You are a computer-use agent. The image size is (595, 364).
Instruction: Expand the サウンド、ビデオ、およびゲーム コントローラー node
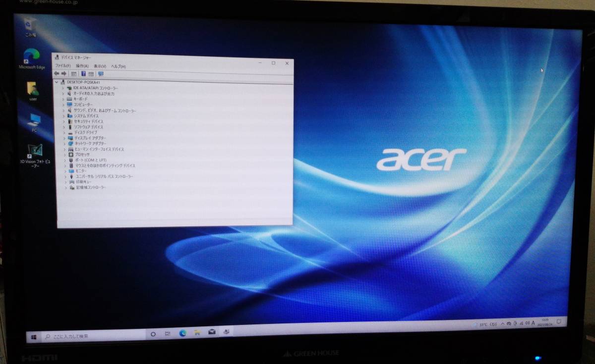click(x=64, y=110)
